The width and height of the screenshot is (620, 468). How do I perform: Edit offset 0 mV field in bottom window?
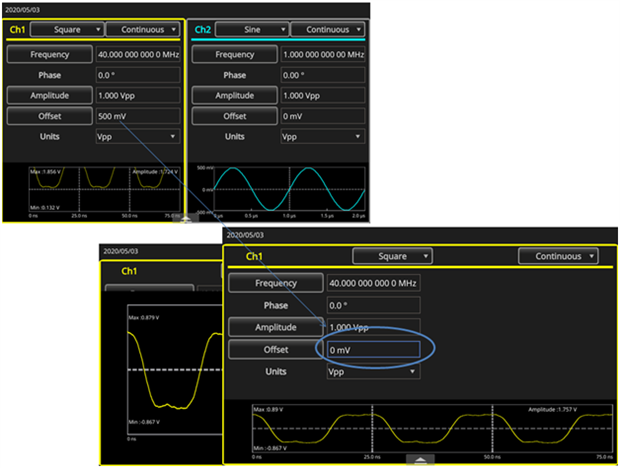[373, 349]
